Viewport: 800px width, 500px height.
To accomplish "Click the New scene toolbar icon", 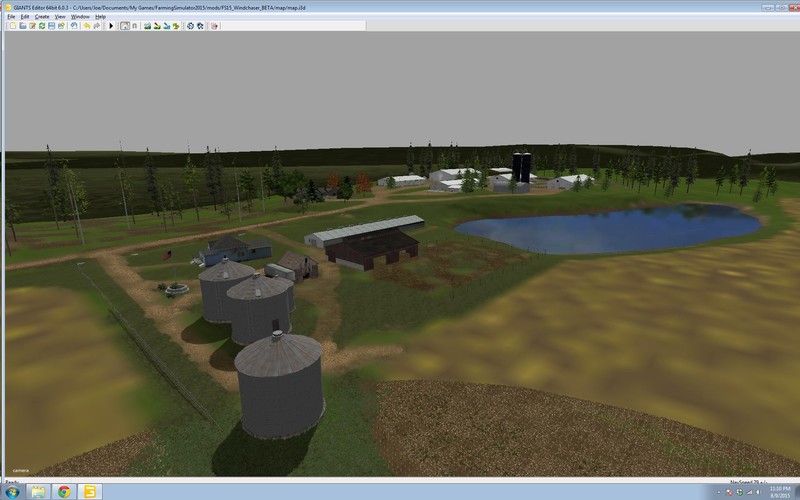I will pyautogui.click(x=12, y=25).
